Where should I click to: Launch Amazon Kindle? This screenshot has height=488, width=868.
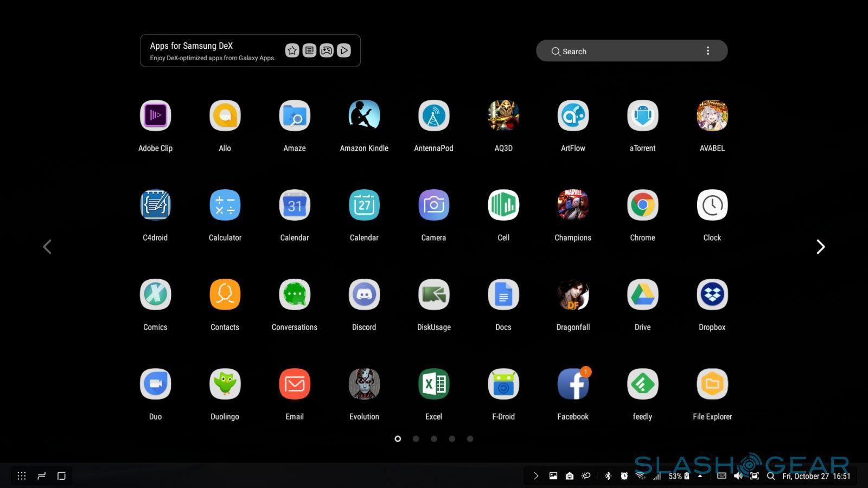(x=364, y=116)
